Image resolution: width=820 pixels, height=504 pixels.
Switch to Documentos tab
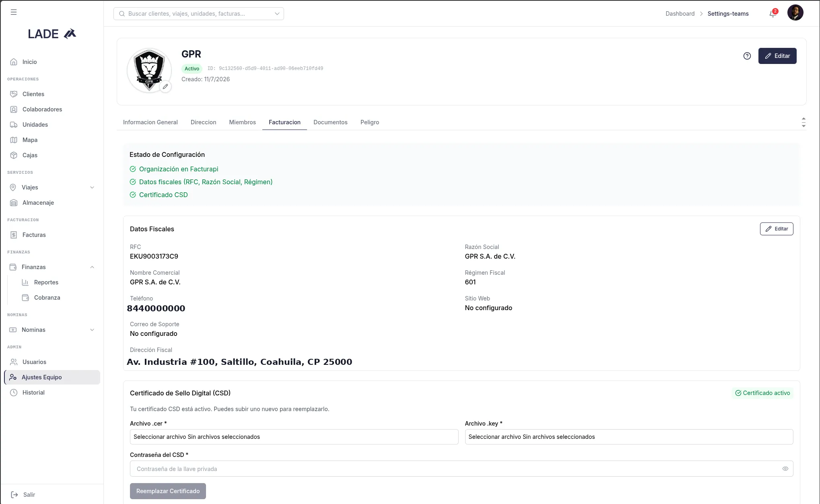pyautogui.click(x=330, y=122)
